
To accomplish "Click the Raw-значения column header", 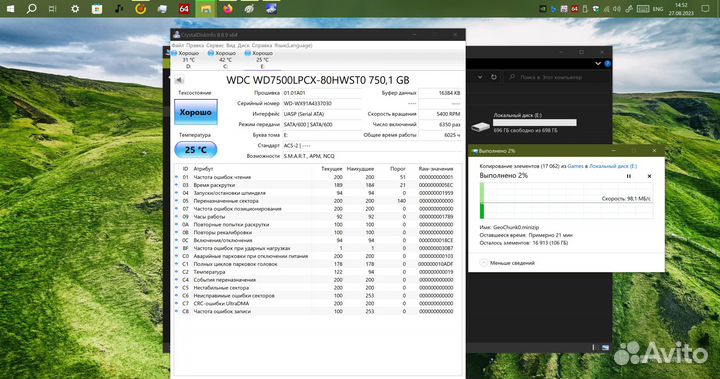I will [436, 169].
